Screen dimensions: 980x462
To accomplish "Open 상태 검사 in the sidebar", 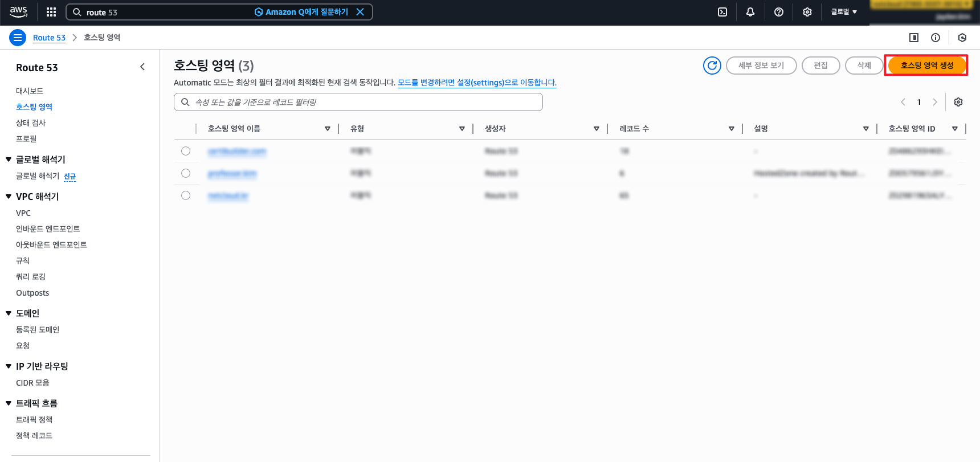I will [x=31, y=122].
